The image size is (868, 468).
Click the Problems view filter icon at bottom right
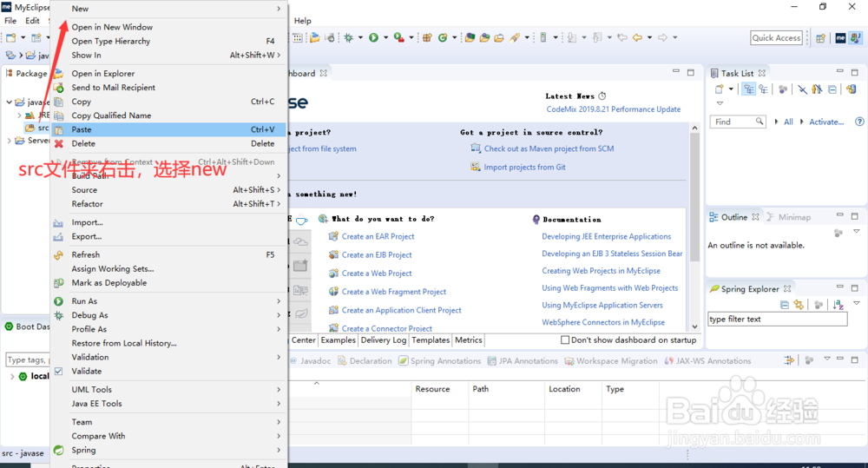[789, 360]
